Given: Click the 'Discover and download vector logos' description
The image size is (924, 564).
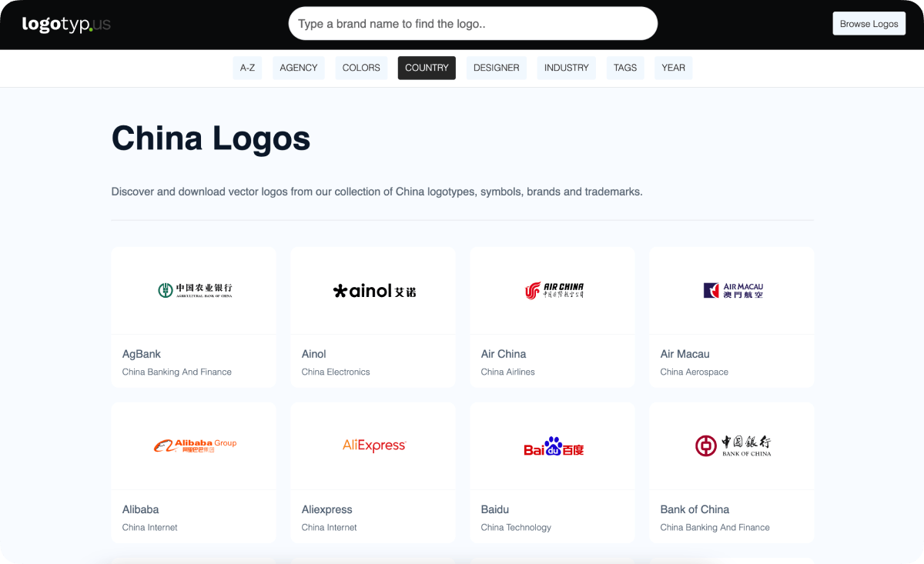Looking at the screenshot, I should click(377, 191).
